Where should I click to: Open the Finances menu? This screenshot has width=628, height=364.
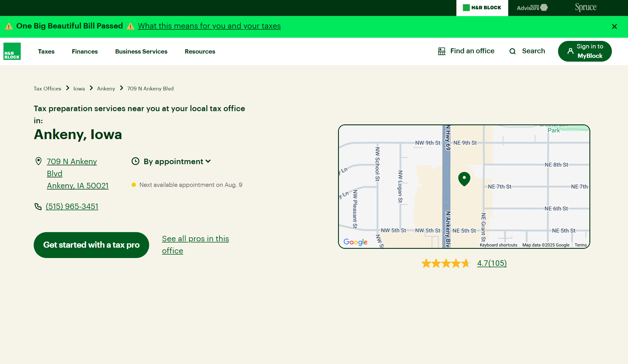pyautogui.click(x=85, y=52)
